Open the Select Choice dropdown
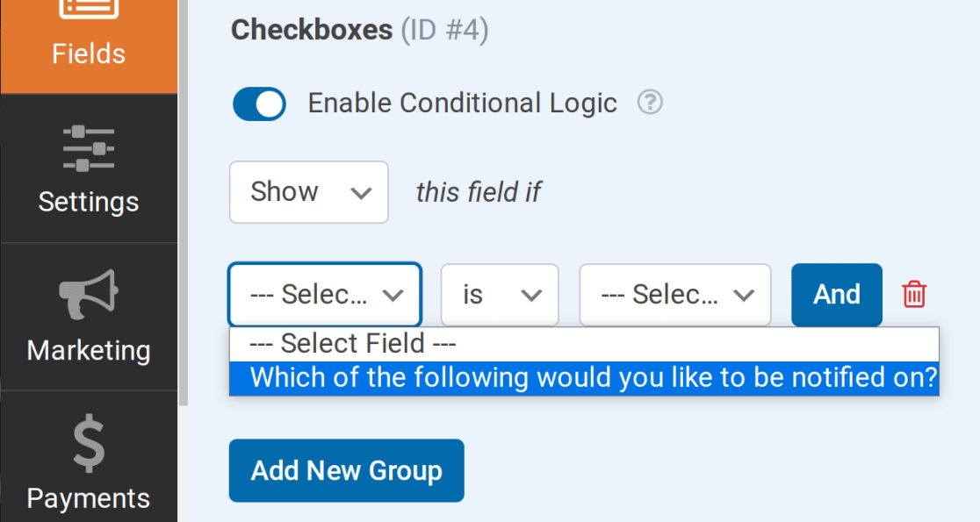980x522 pixels. pos(674,295)
